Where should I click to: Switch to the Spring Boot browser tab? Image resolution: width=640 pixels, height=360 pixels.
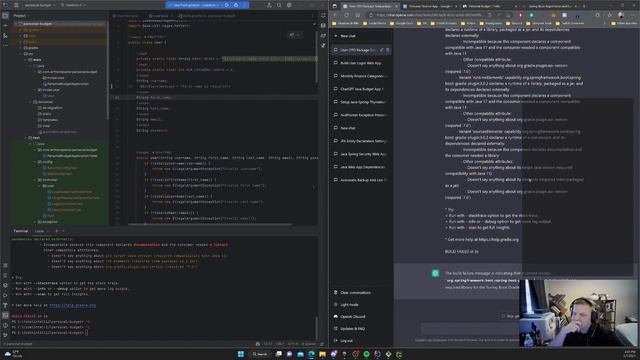point(551,6)
